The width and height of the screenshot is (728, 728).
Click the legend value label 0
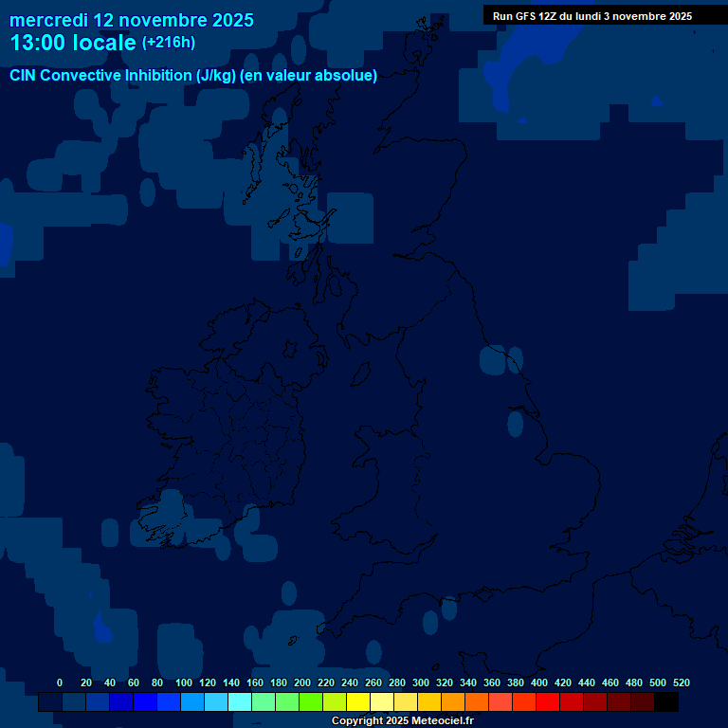pos(60,682)
